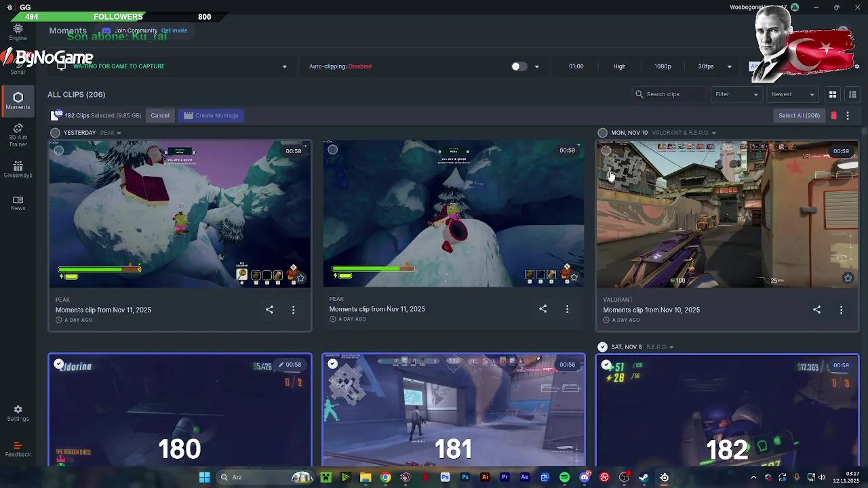Open Spotify from the taskbar

pos(564,477)
